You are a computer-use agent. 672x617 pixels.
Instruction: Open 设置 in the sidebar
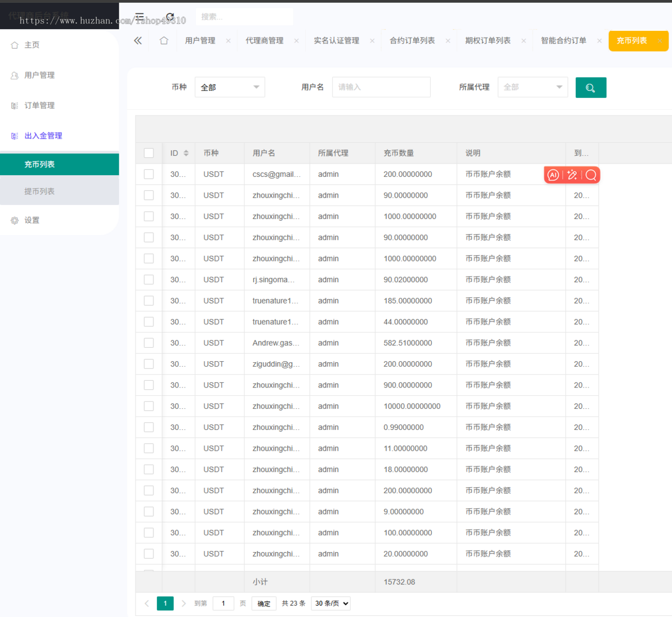point(32,221)
